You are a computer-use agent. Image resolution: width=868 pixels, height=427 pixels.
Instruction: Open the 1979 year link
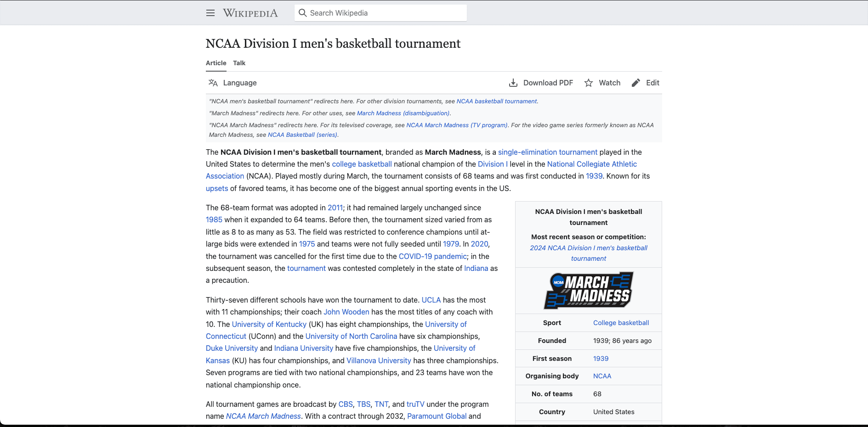click(451, 244)
